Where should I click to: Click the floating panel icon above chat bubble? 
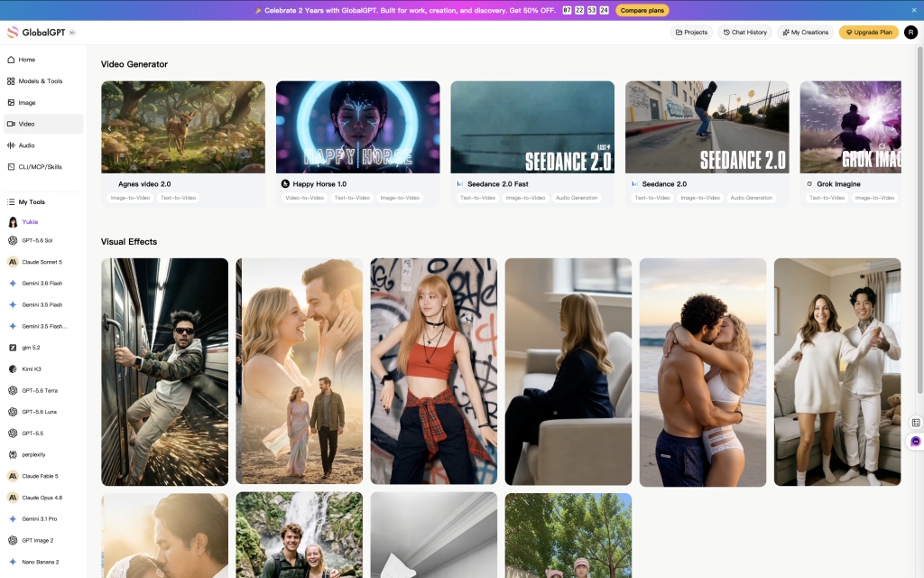point(915,423)
